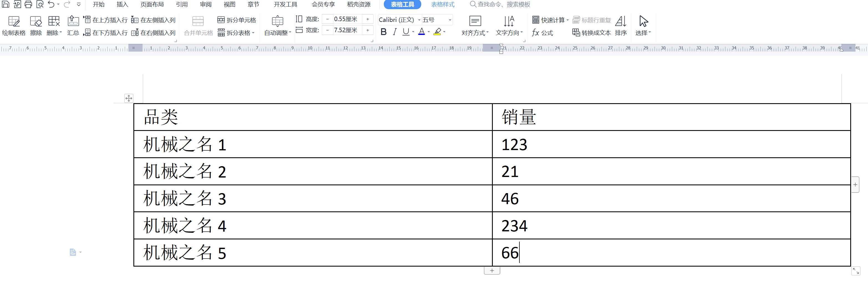868x291 pixels.
Task: Click the cell with value 234
Action: [x=671, y=226]
